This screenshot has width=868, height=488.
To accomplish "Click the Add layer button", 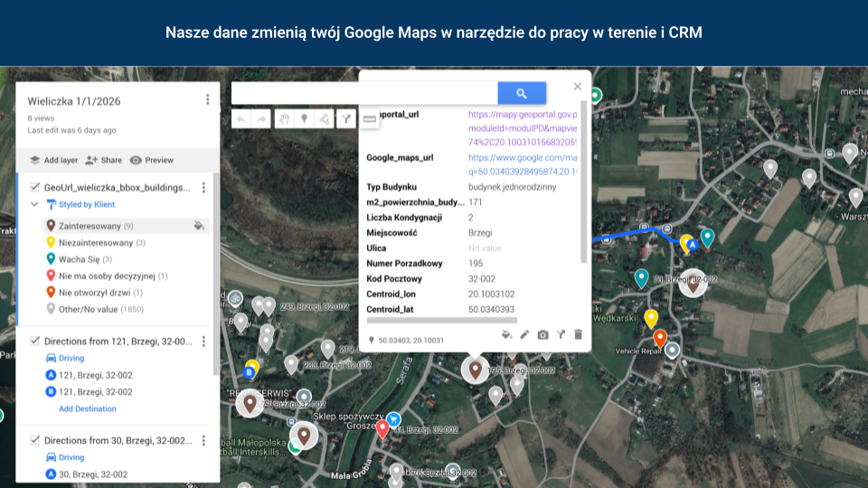I will (x=53, y=160).
